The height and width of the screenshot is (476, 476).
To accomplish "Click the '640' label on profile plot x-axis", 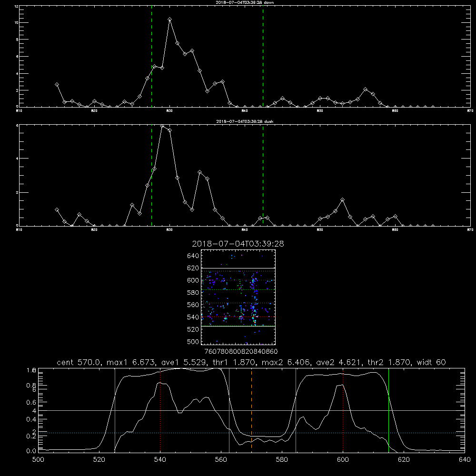I will click(465, 460).
